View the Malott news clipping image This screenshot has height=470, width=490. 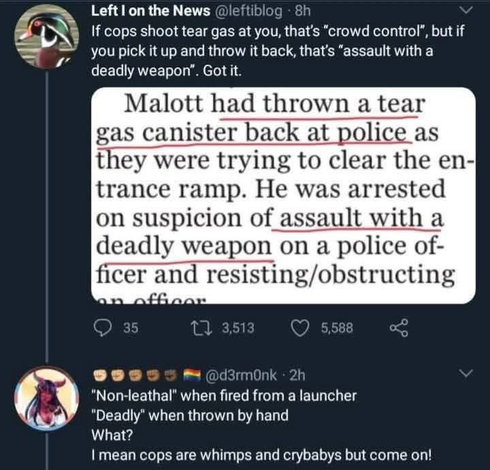point(283,196)
